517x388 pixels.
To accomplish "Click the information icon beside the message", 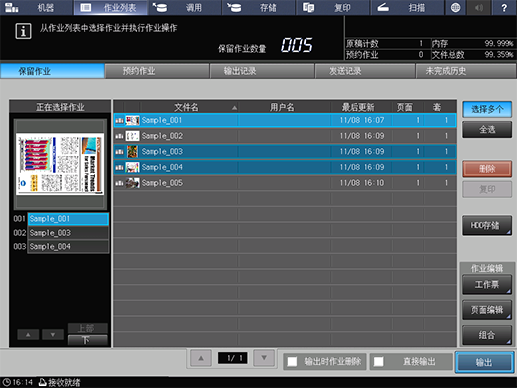I will click(x=23, y=31).
